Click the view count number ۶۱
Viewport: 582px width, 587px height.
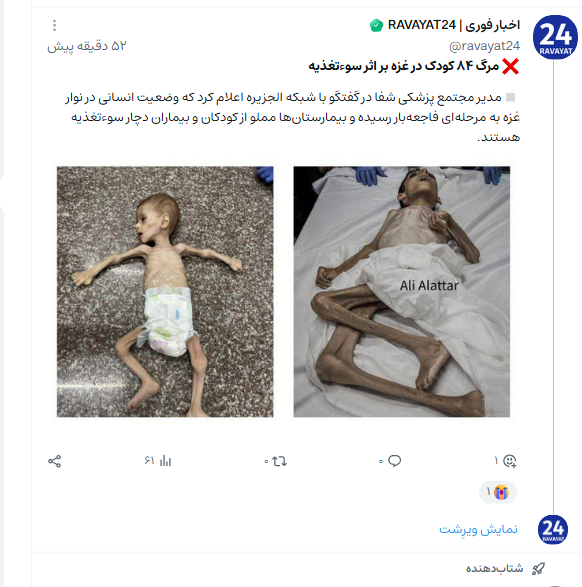pos(149,461)
